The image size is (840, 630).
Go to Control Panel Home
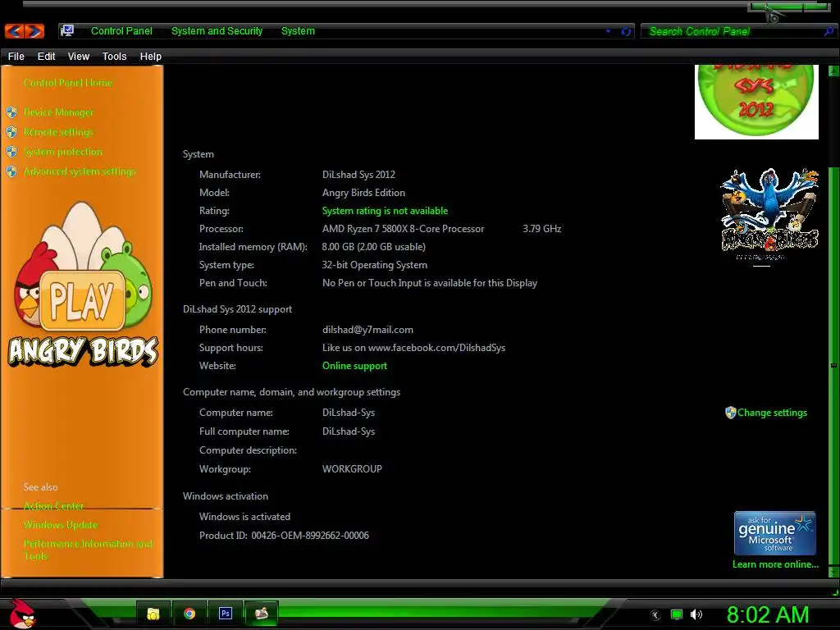point(68,83)
